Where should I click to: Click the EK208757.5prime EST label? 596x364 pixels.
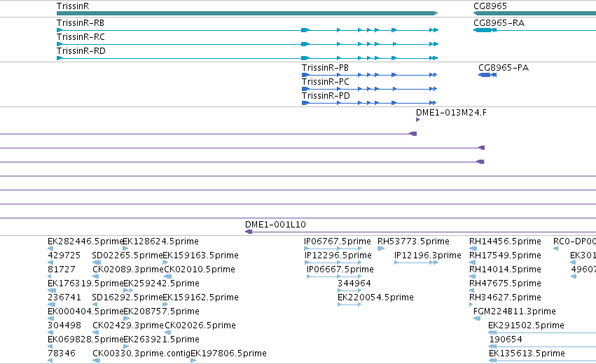[x=161, y=311]
